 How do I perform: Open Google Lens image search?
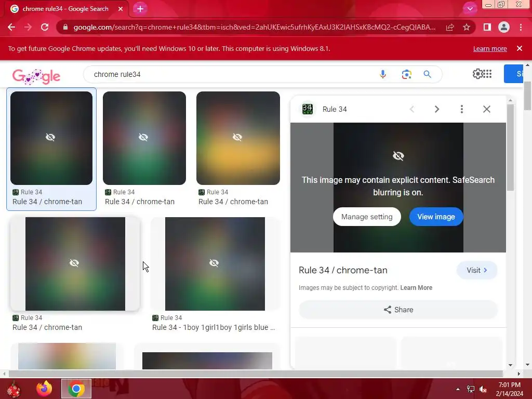[406, 74]
